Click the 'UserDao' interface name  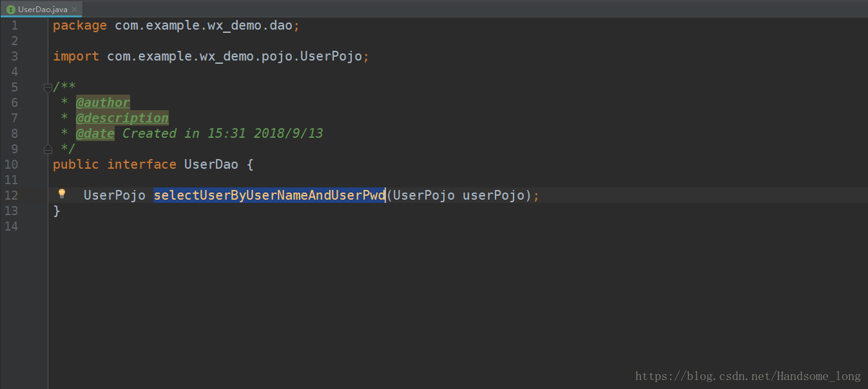click(x=211, y=164)
